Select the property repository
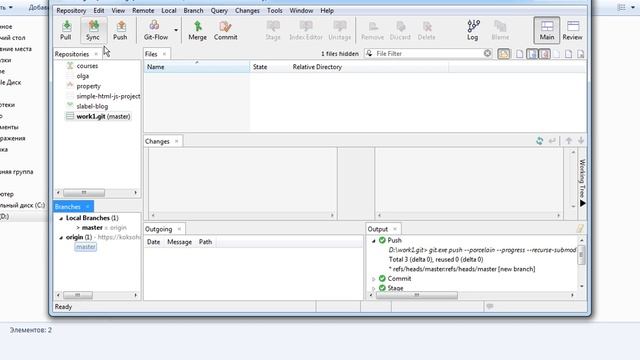Viewport: 640px width, 360px height. click(88, 86)
